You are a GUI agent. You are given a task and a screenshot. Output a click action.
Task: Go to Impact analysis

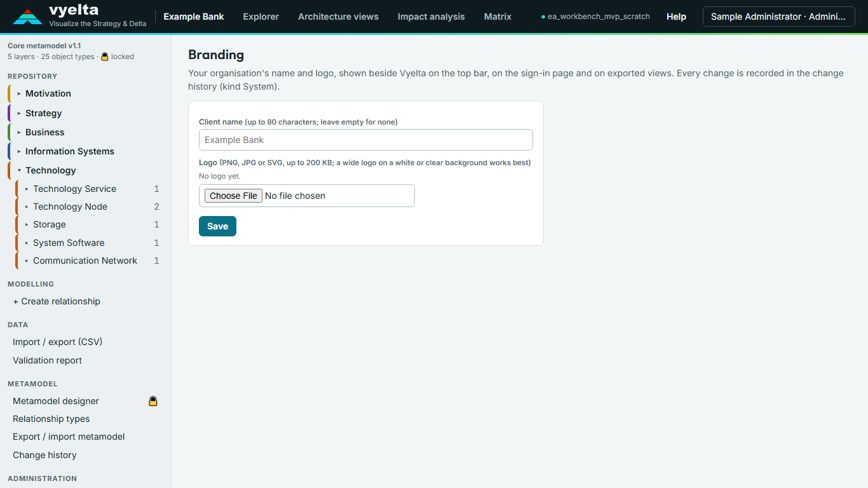(x=431, y=17)
